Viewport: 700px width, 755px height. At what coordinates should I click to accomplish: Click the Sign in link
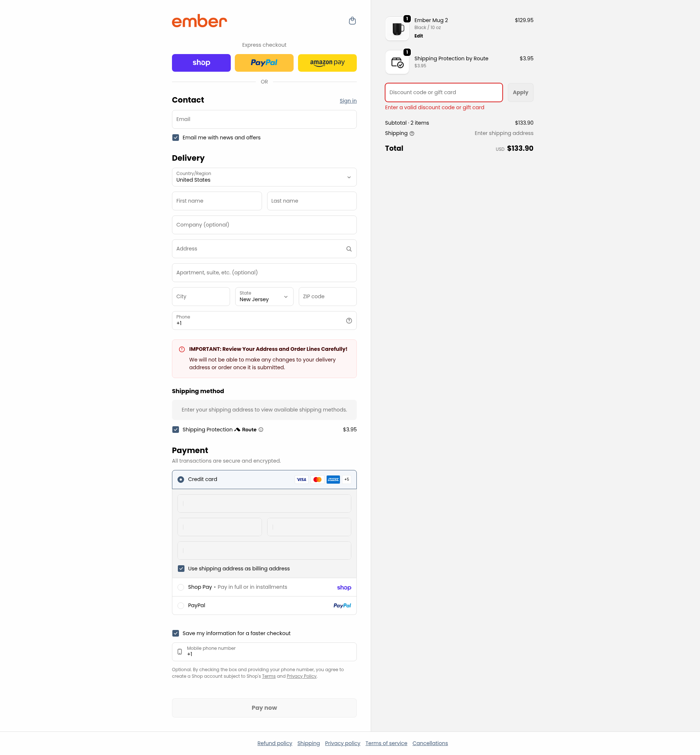(x=348, y=101)
